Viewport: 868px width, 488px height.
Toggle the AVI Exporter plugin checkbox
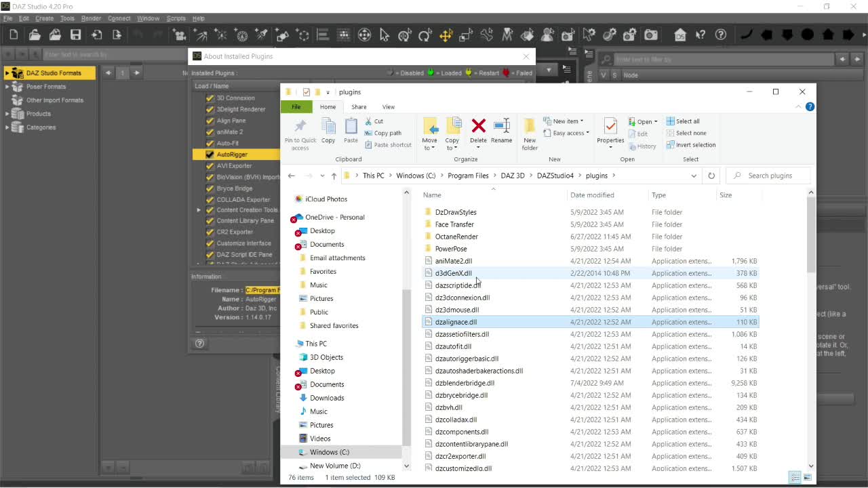(210, 165)
